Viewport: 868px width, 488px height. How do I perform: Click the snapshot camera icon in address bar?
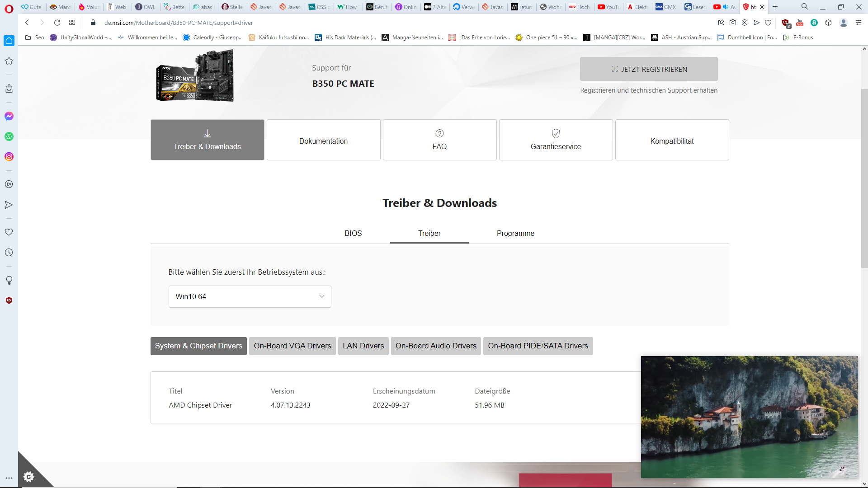pos(733,23)
